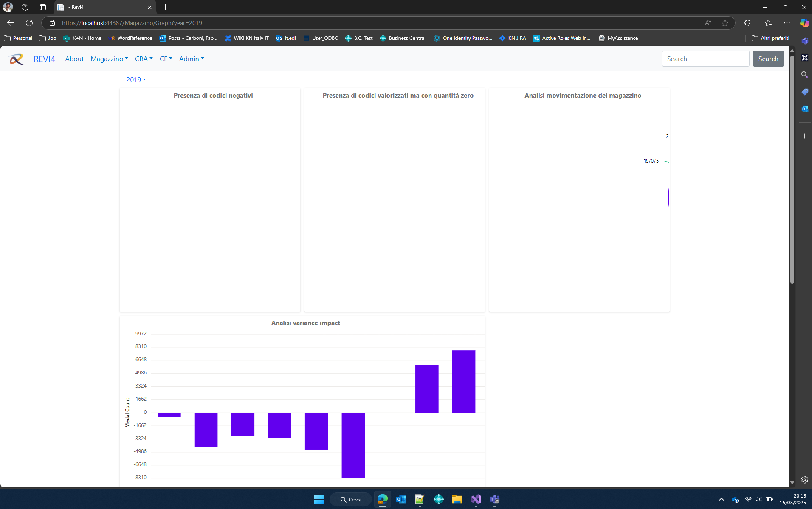This screenshot has height=509, width=812.
Task: Open the CRA dropdown menu
Action: [x=144, y=59]
